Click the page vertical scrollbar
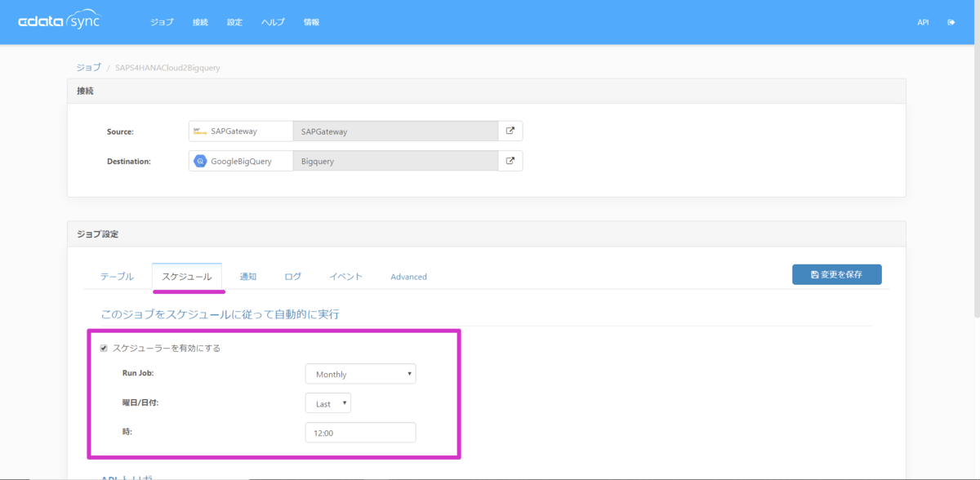Viewport: 980px width, 480px height. point(976,180)
